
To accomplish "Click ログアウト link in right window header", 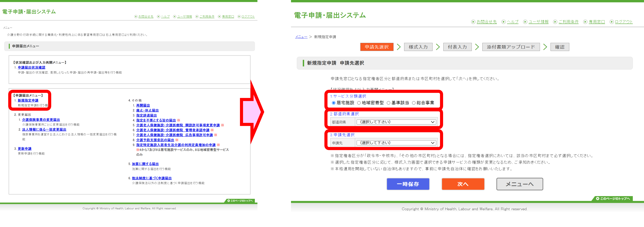I will click(x=624, y=22).
